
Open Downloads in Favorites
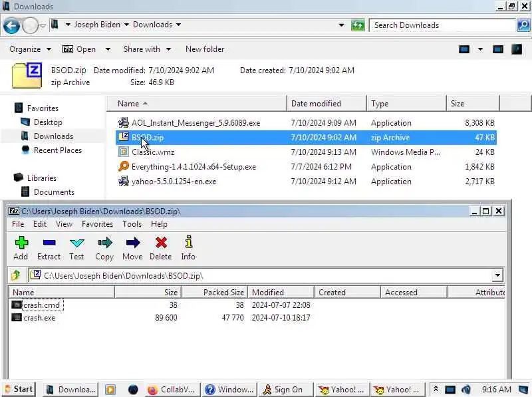pos(53,136)
